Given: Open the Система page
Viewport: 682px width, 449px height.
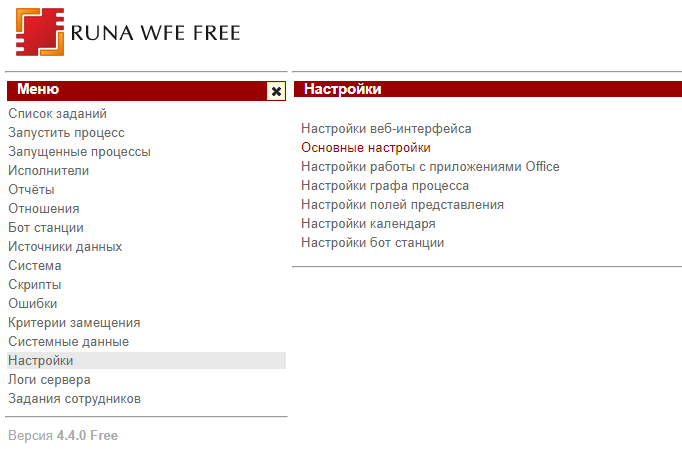Looking at the screenshot, I should [35, 266].
